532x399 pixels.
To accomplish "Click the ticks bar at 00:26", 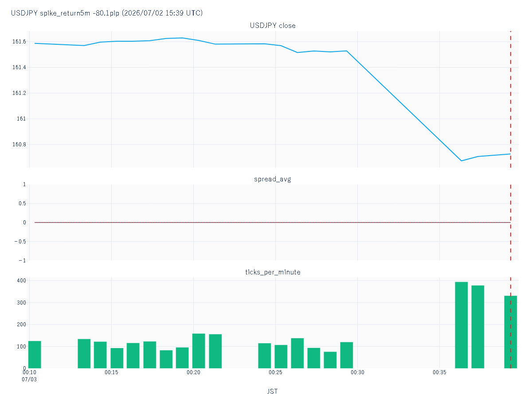I will click(297, 353).
